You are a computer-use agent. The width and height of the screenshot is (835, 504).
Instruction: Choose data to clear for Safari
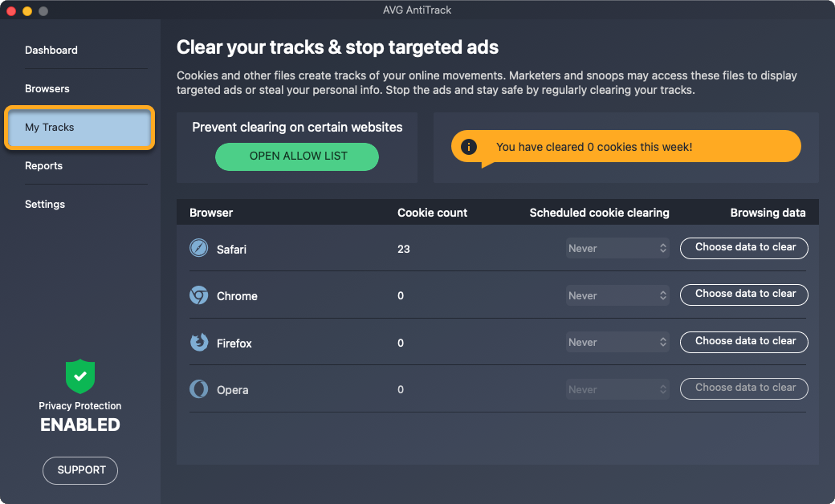click(744, 248)
